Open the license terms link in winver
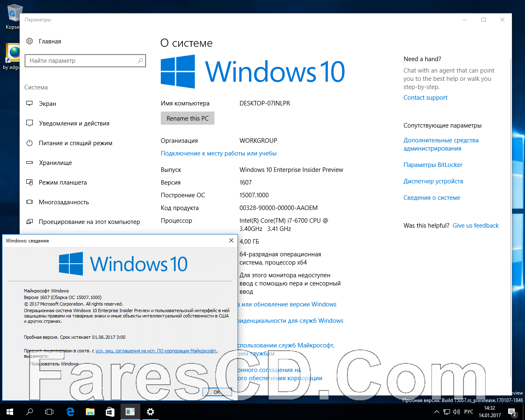Image resolution: width=525 pixels, height=420 pixels. (x=156, y=351)
